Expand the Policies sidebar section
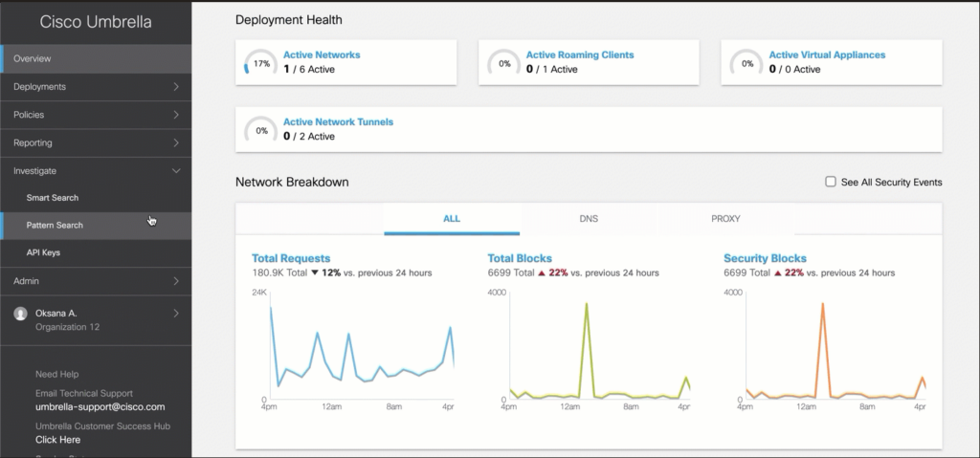This screenshot has height=458, width=980. (96, 115)
